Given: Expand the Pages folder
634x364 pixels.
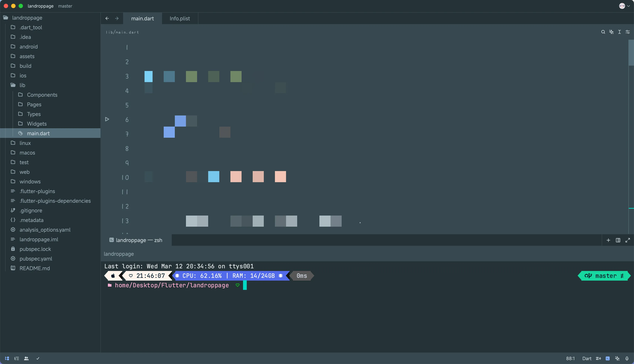Looking at the screenshot, I should tap(50, 104).
